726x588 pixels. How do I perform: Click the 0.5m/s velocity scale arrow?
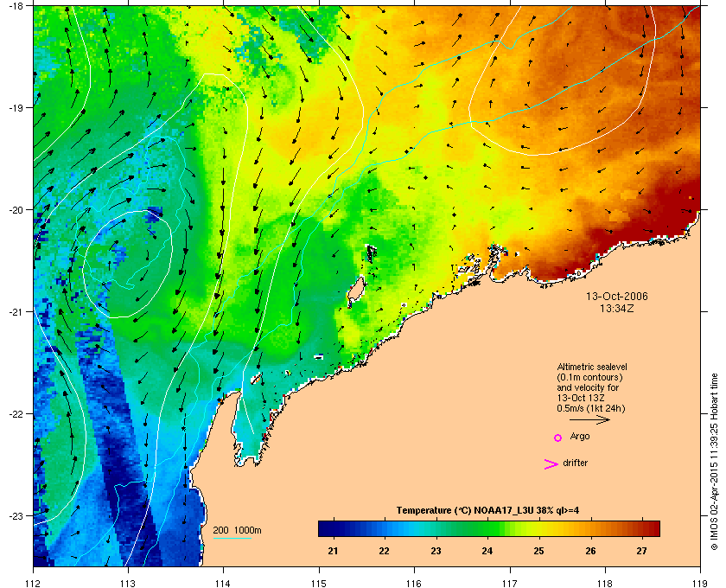[x=589, y=420]
